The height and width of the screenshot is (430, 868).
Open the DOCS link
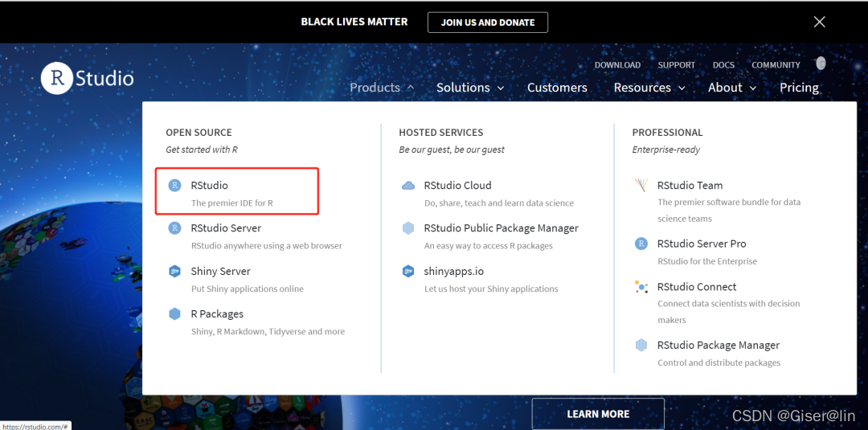(x=723, y=65)
